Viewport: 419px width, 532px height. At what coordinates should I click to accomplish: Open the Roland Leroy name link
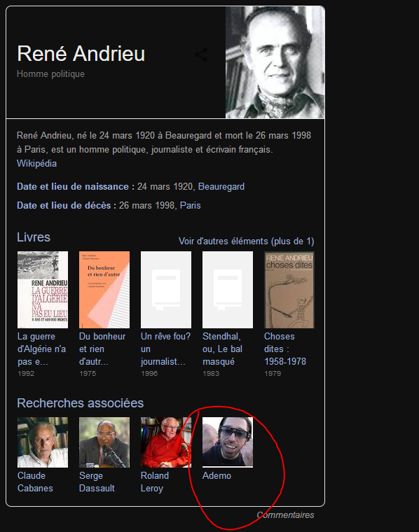pyautogui.click(x=155, y=482)
